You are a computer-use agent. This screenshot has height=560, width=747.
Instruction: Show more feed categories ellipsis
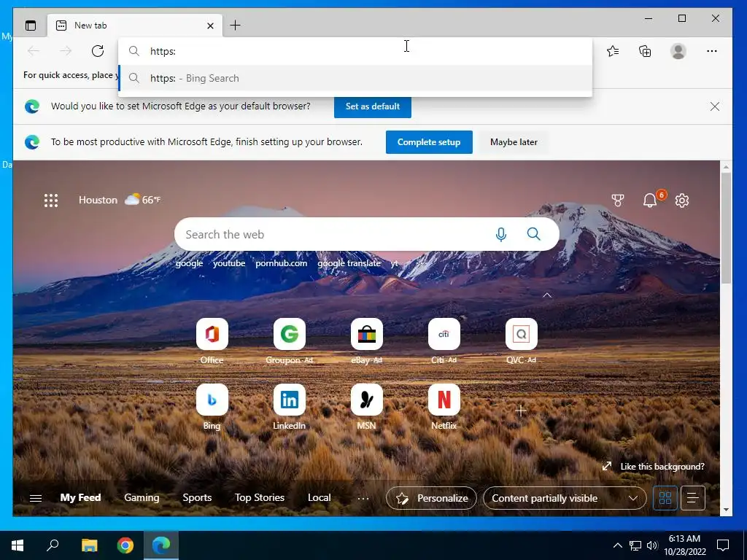(363, 499)
